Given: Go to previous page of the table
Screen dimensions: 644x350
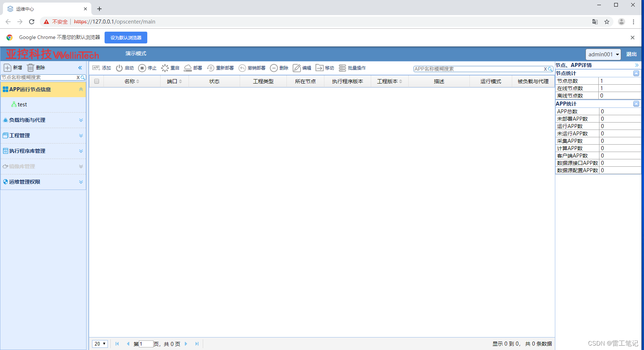Looking at the screenshot, I should 128,344.
